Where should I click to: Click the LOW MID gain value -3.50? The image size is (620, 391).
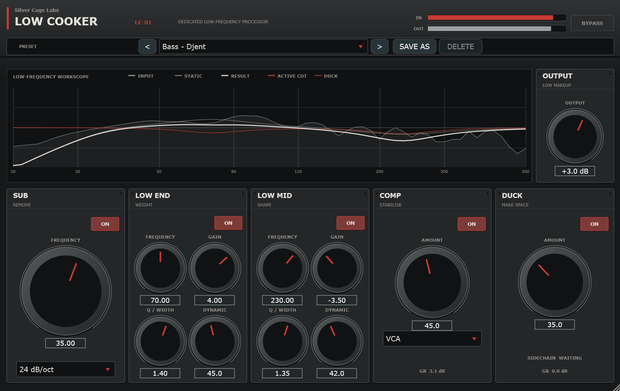point(337,300)
